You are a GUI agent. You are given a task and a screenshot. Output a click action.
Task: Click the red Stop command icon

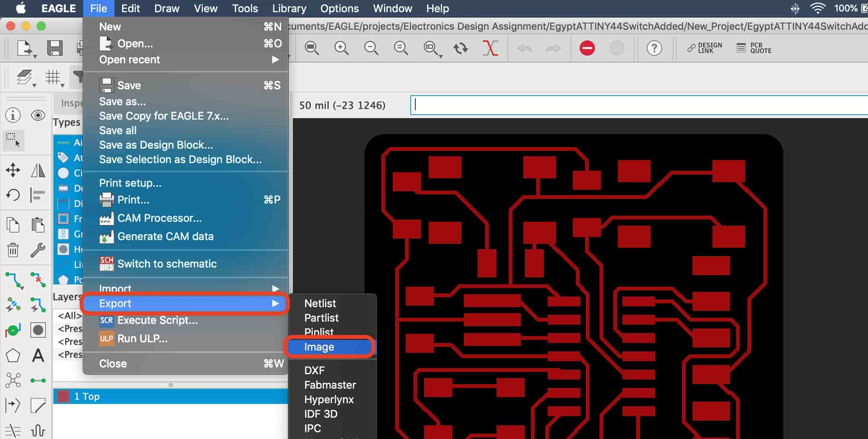pyautogui.click(x=587, y=48)
